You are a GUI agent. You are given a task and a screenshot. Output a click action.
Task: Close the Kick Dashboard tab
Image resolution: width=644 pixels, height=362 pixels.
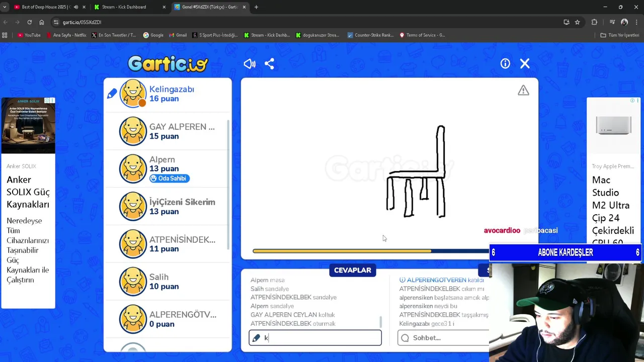pyautogui.click(x=164, y=7)
